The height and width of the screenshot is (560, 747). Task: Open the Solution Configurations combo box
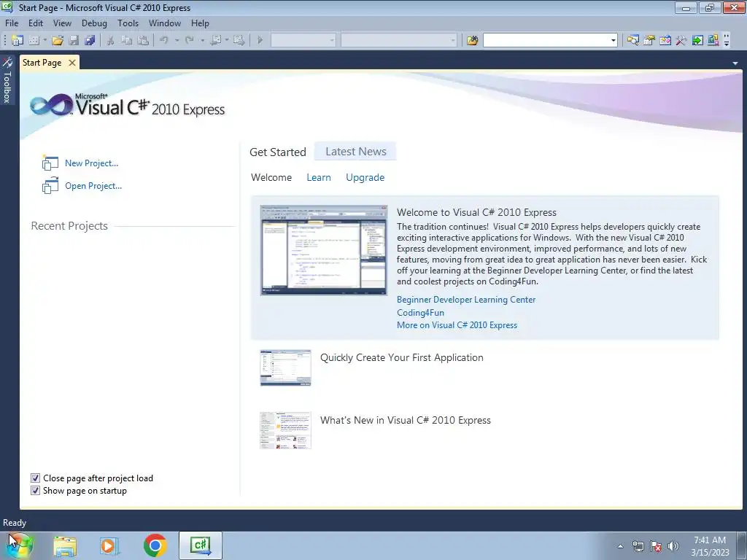click(x=303, y=41)
